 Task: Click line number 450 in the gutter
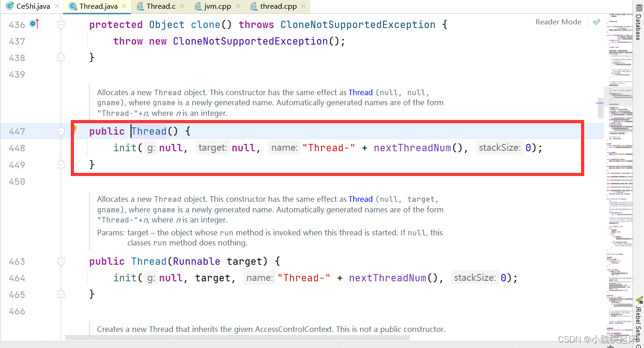pyautogui.click(x=17, y=182)
